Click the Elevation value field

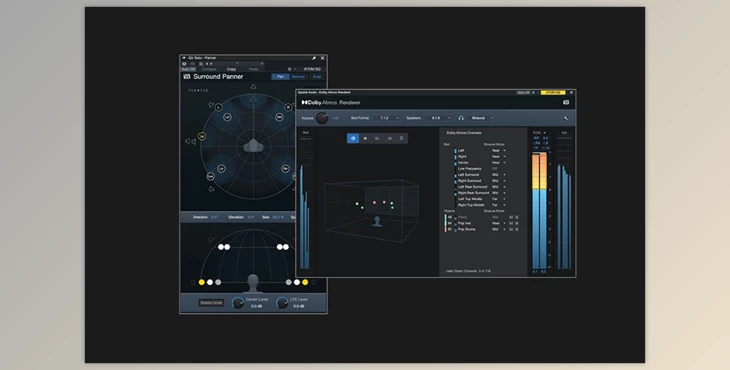tap(251, 217)
